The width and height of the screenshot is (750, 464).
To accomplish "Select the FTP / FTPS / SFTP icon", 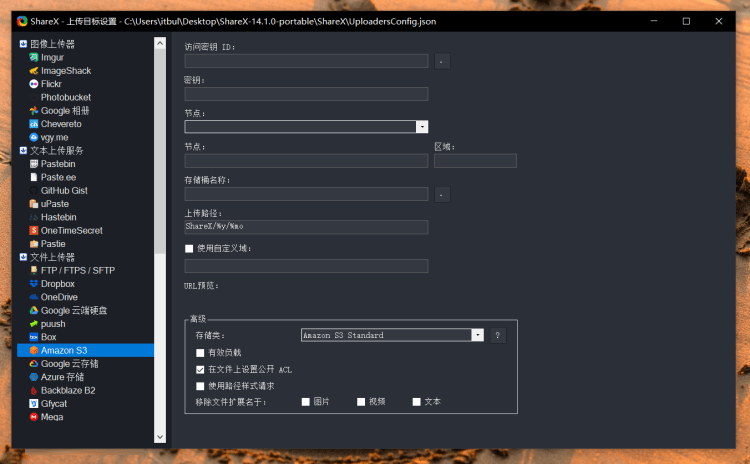I will click(33, 270).
